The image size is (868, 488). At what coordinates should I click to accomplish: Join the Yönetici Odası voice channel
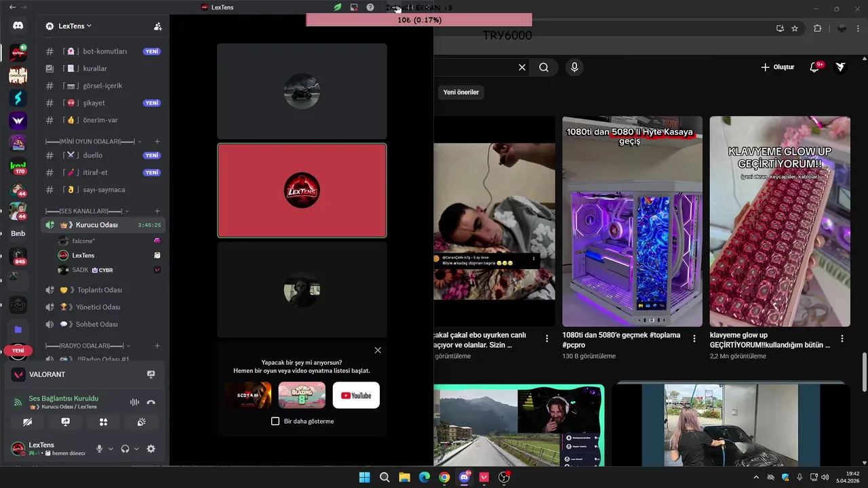103,307
